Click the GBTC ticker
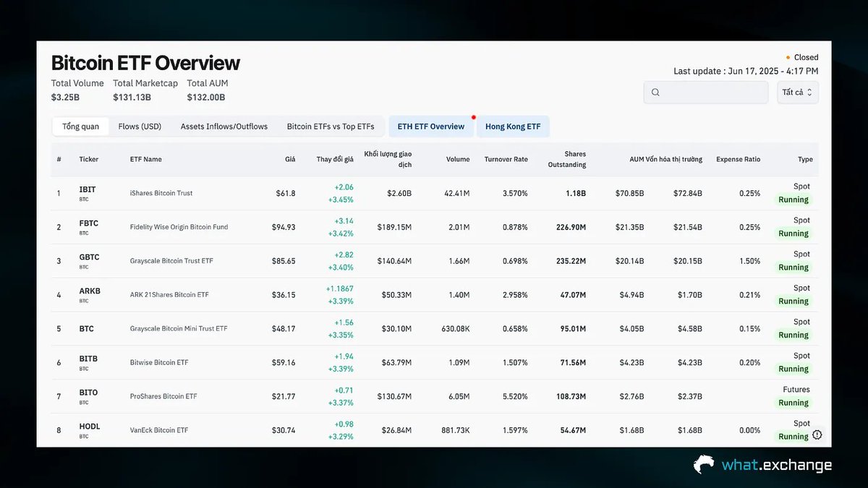The width and height of the screenshot is (868, 488). [89, 257]
